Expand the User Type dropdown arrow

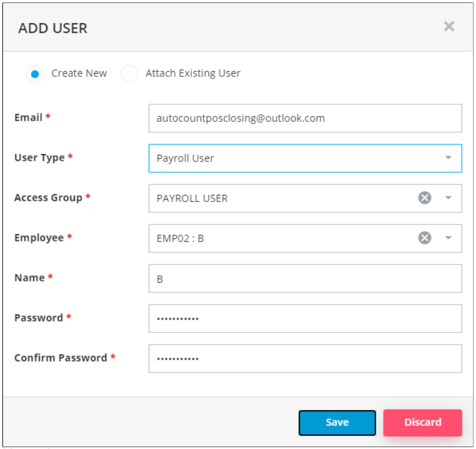[x=448, y=158]
